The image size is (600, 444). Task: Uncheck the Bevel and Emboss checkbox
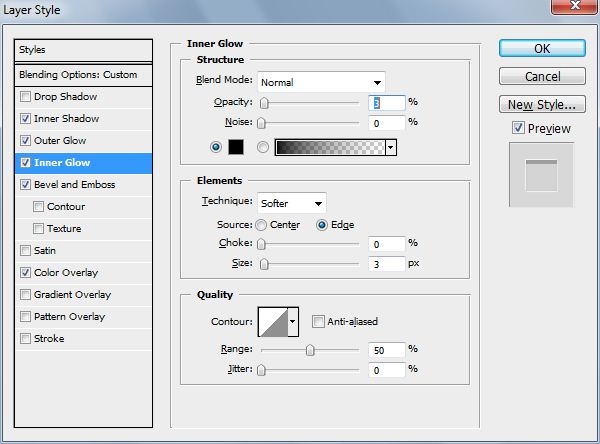(x=25, y=184)
